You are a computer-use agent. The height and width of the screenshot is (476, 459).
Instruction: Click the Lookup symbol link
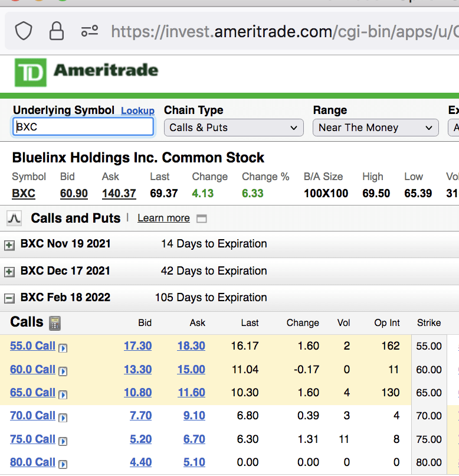tap(137, 111)
